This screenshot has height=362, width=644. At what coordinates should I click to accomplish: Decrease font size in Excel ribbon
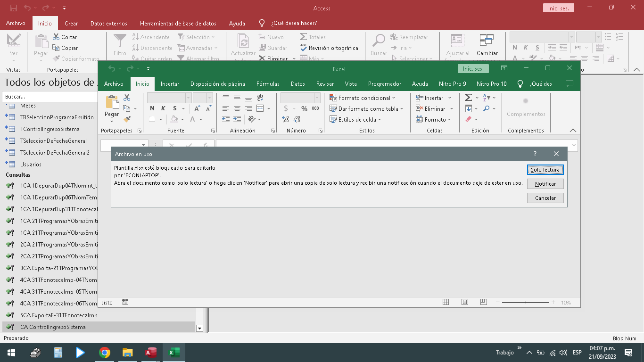point(208,108)
